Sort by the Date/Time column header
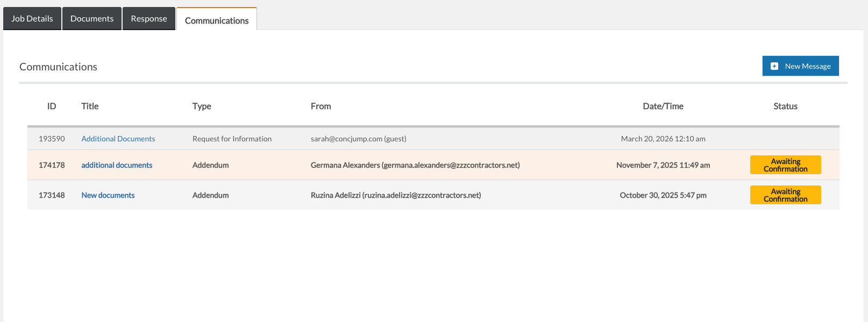 [x=663, y=106]
